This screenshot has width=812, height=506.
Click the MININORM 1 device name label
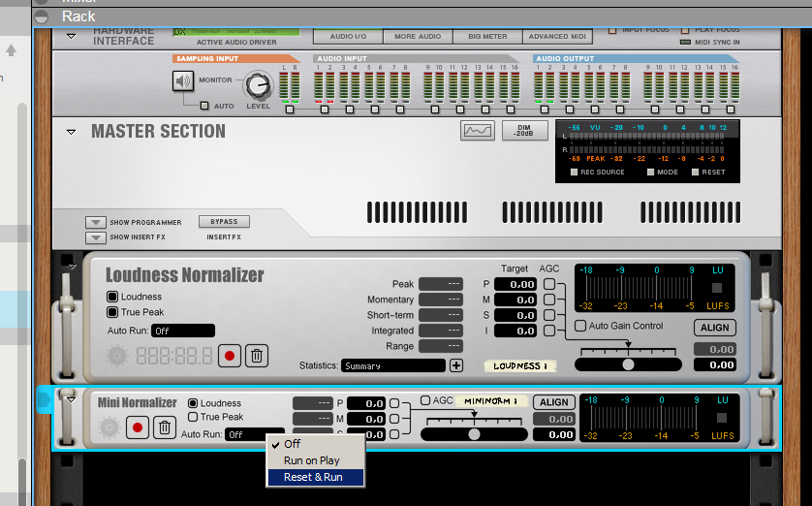coord(490,401)
